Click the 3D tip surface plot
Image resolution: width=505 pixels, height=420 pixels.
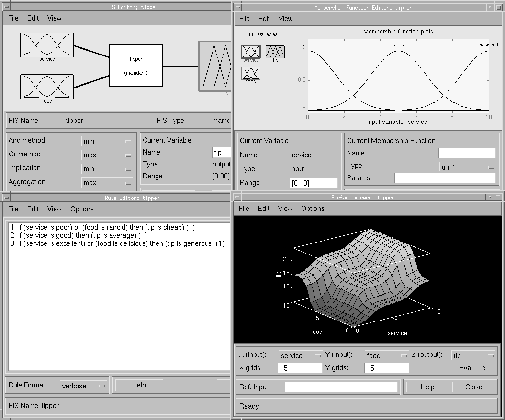pyautogui.click(x=362, y=278)
